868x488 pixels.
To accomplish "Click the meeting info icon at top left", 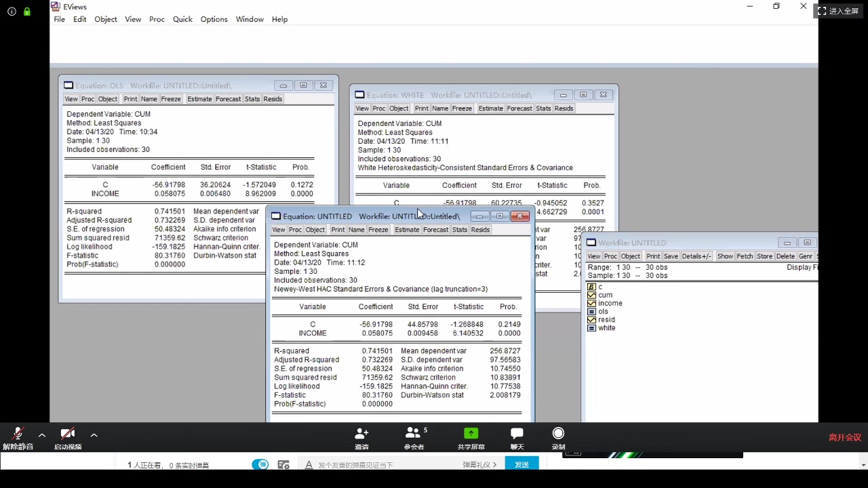I will pos(12,12).
